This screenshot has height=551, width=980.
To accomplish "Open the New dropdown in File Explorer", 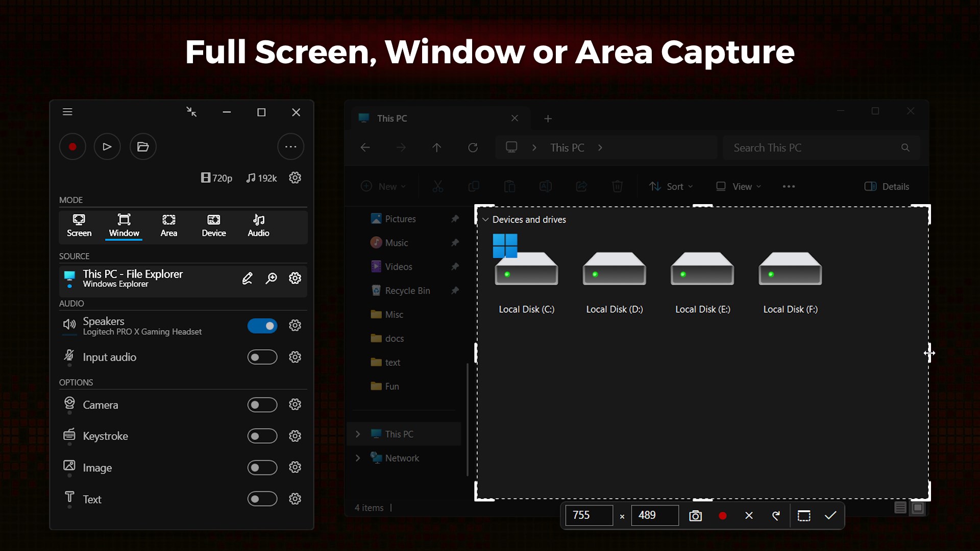I will [x=383, y=187].
